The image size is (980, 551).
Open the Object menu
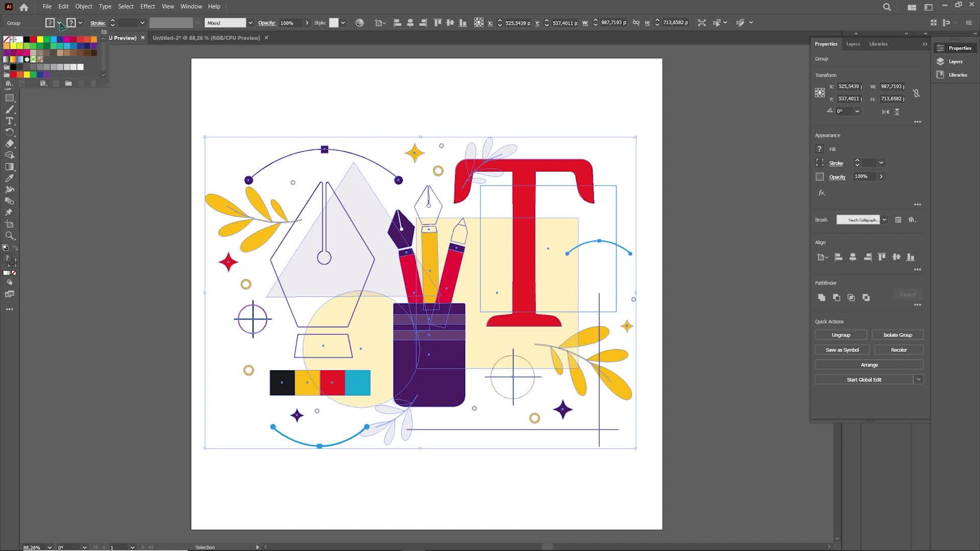click(84, 7)
